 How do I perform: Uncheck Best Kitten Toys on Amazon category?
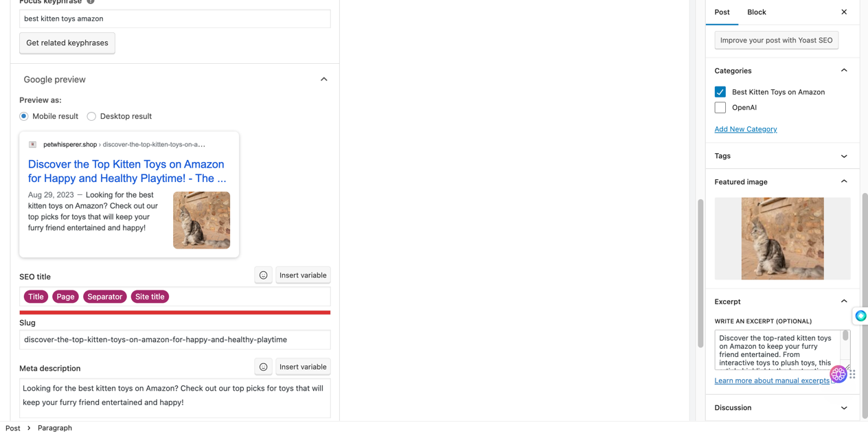720,92
